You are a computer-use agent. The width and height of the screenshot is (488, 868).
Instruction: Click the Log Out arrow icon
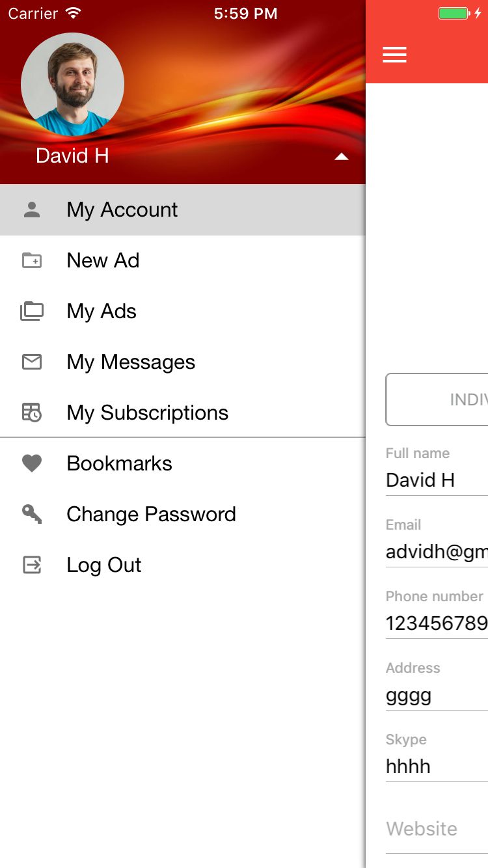tap(32, 565)
